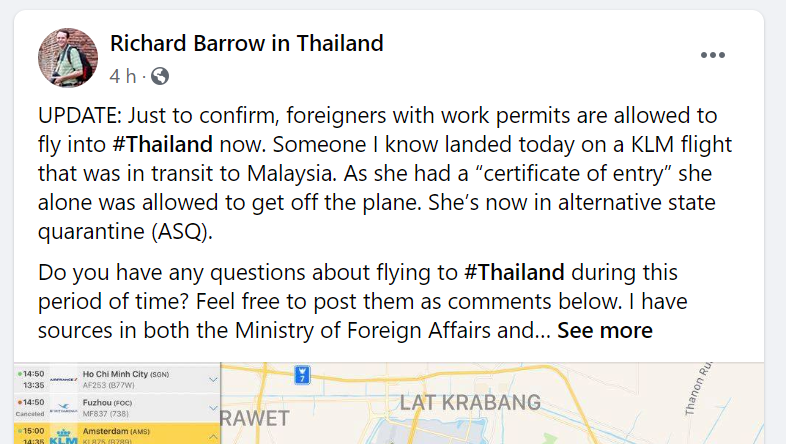Click the Xiamen Air logo beside Fuzhou
Image resolution: width=786 pixels, height=444 pixels.
click(63, 407)
